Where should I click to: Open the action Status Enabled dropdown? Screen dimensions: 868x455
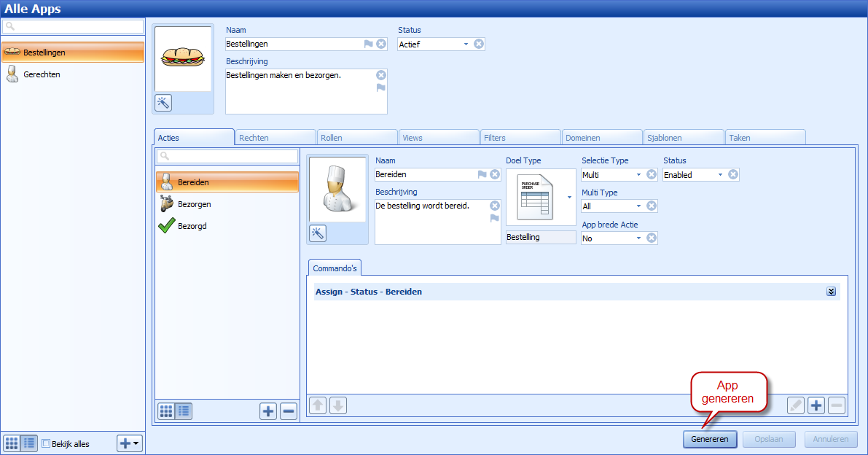[x=720, y=175]
